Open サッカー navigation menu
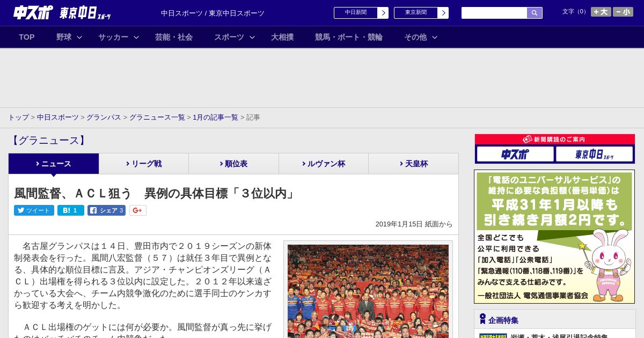Screen dimensions: 644x338 [x=113, y=37]
